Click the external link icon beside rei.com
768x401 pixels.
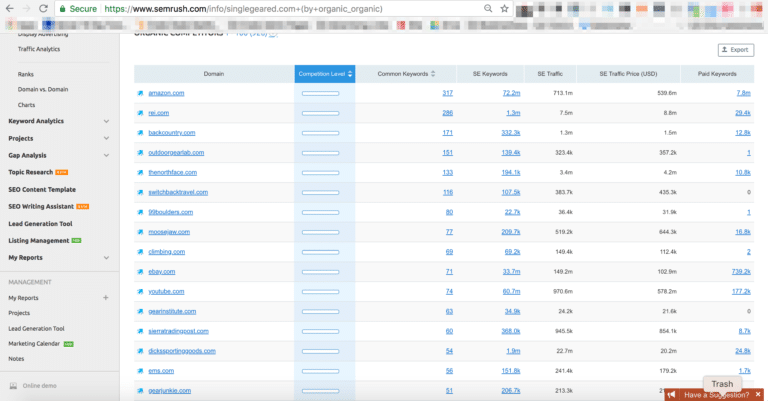140,113
